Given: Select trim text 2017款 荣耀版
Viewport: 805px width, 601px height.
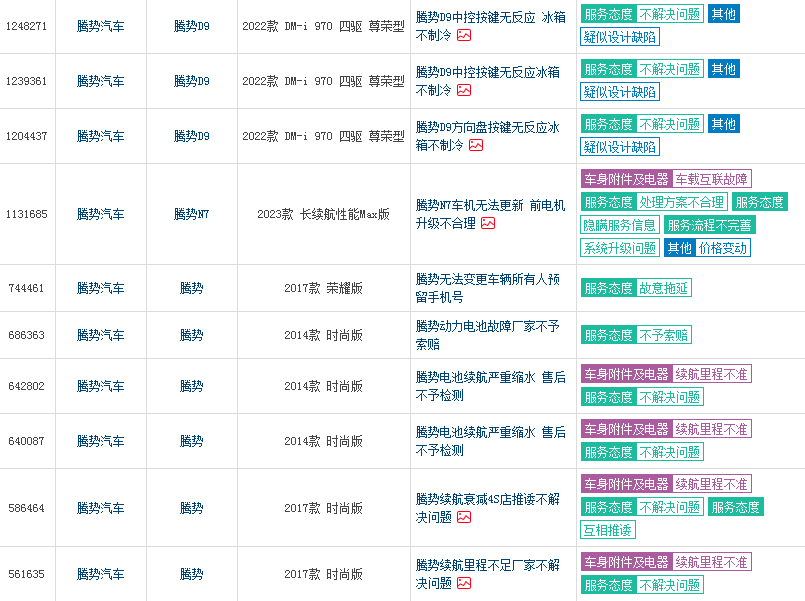Looking at the screenshot, I should [x=323, y=288].
